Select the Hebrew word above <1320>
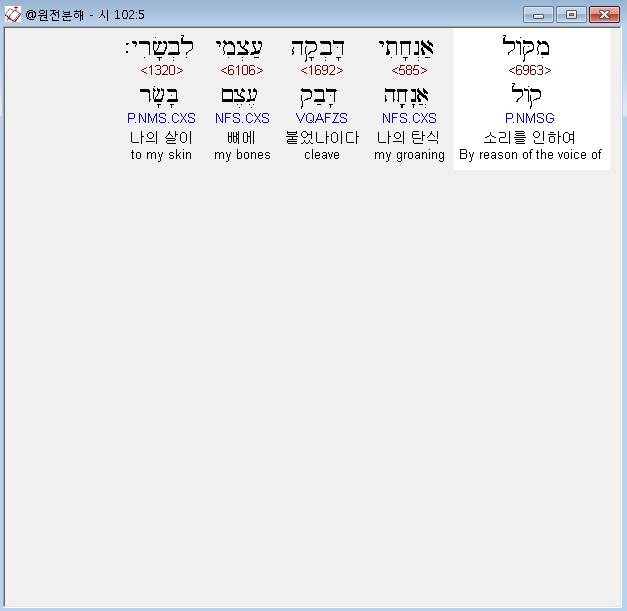627x611 pixels. [x=160, y=48]
